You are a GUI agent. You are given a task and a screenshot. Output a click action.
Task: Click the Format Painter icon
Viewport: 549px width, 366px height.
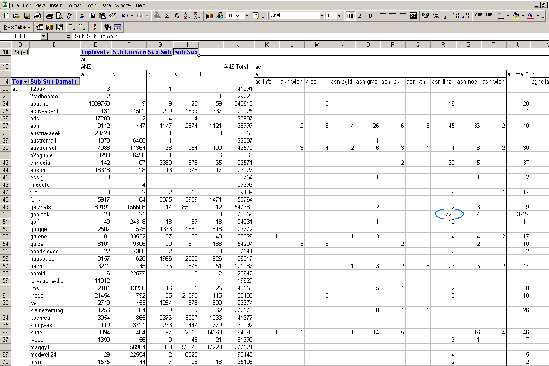click(x=112, y=16)
